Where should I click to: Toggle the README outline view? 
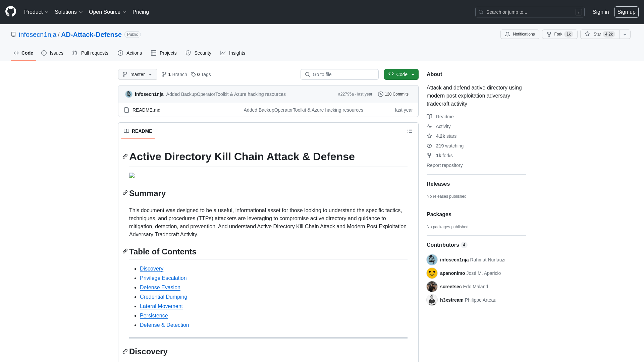click(x=410, y=131)
